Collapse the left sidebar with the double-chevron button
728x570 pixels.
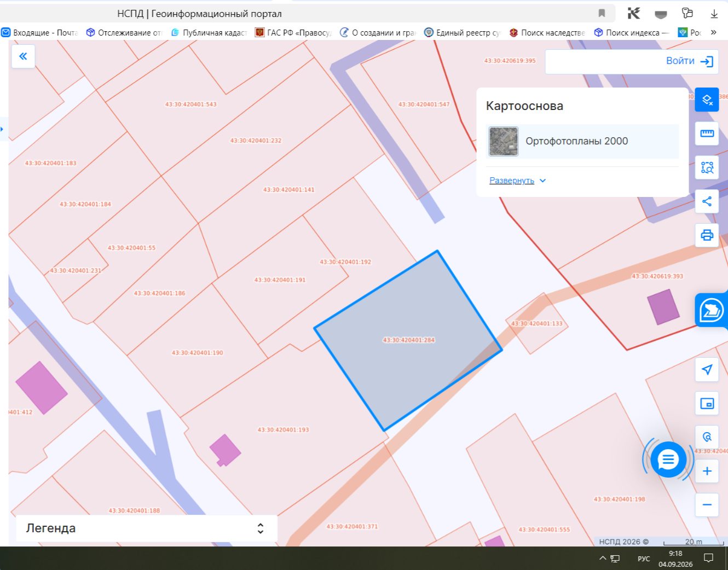tap(23, 56)
